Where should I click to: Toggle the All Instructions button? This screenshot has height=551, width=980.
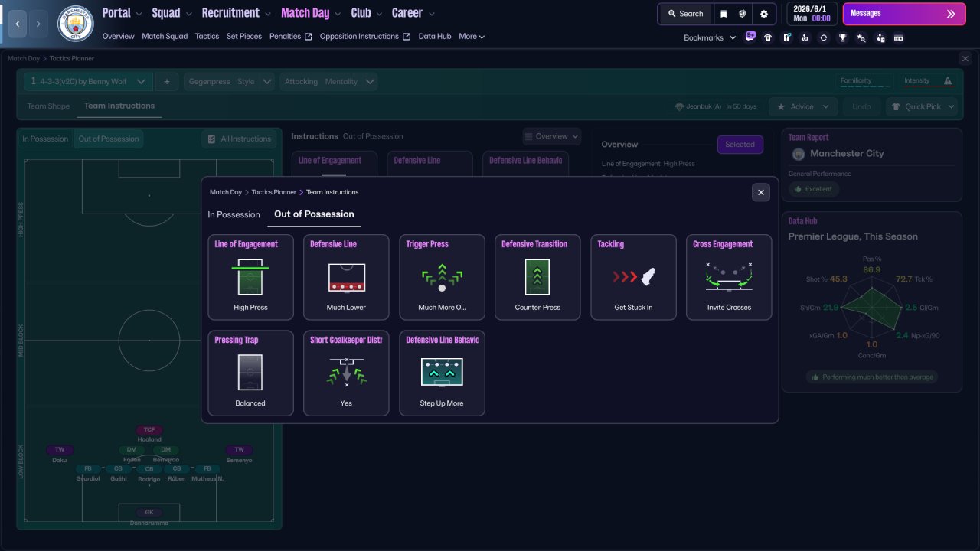(x=240, y=139)
